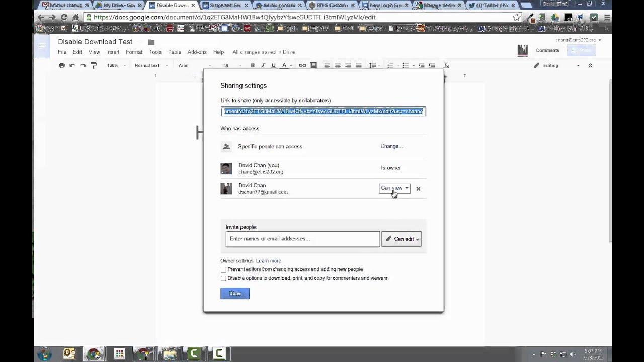Screen dimensions: 644x362
Task: Toggle underline formatting
Action: pyautogui.click(x=274, y=65)
